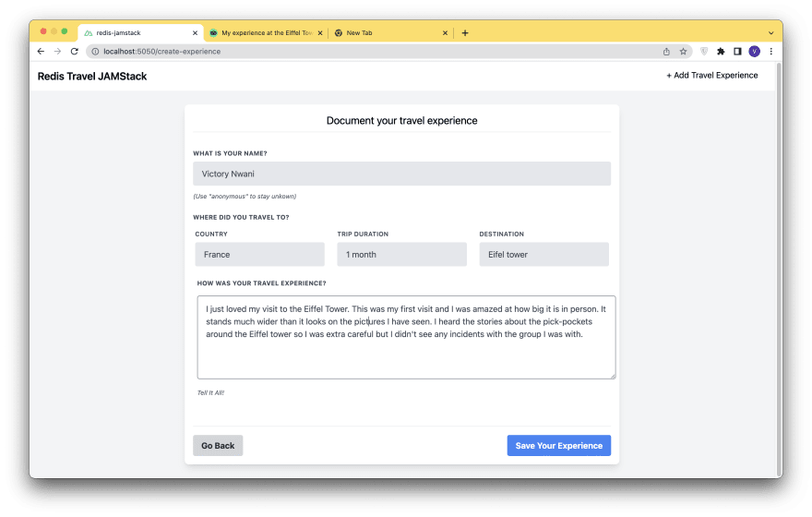Click + Add Travel Experience link

point(712,75)
